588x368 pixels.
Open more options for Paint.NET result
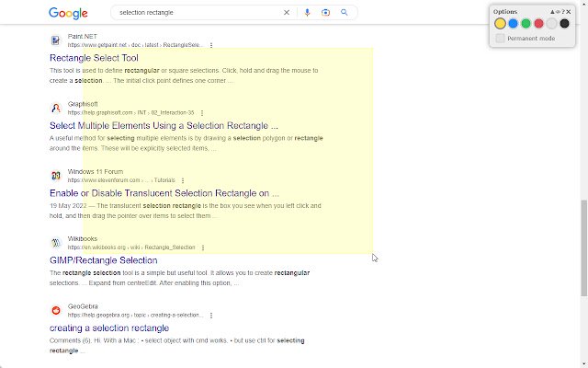(211, 45)
